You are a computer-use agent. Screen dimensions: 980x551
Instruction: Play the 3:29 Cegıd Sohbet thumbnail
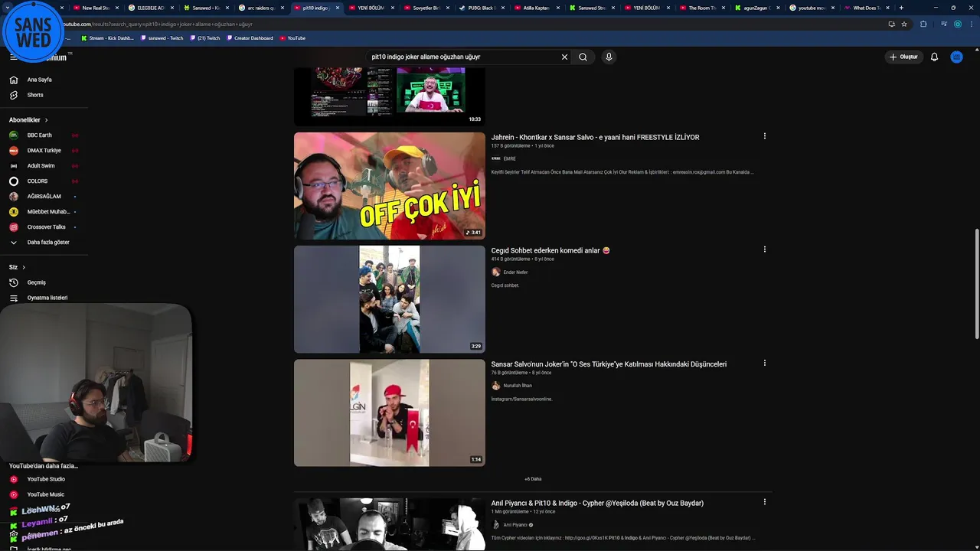[390, 299]
